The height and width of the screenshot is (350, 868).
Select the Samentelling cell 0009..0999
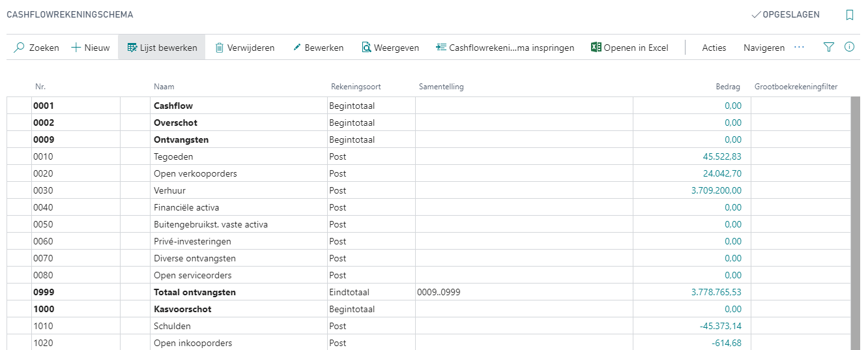click(x=439, y=293)
